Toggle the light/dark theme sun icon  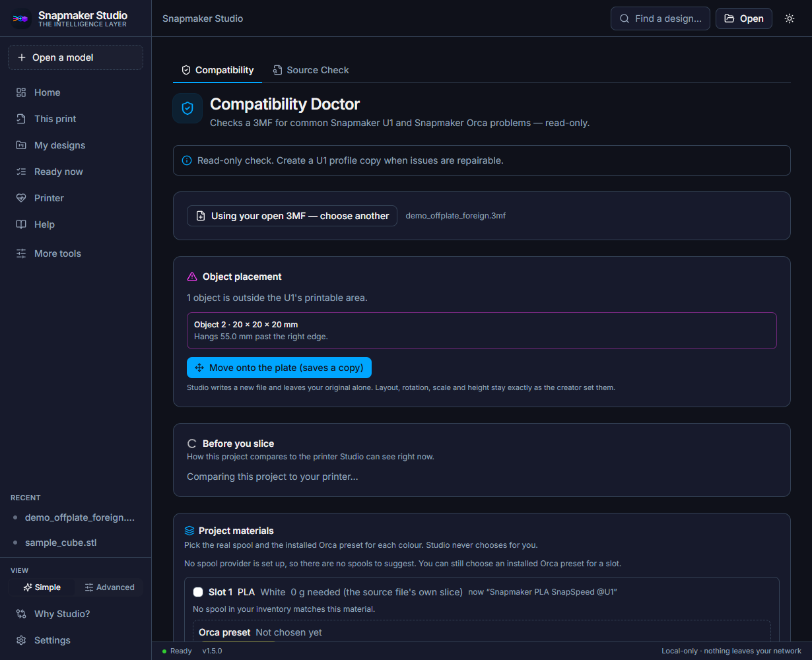(790, 18)
